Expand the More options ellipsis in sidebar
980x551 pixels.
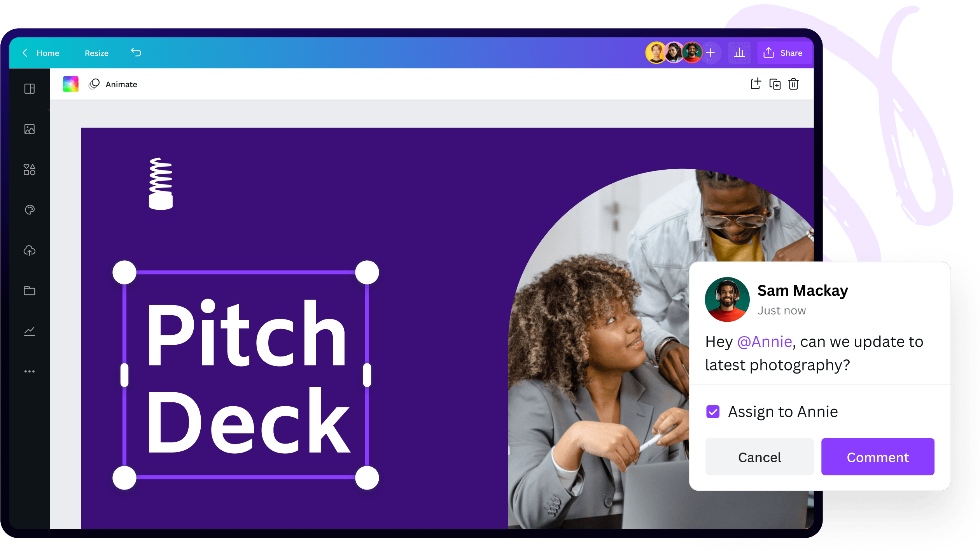tap(30, 372)
